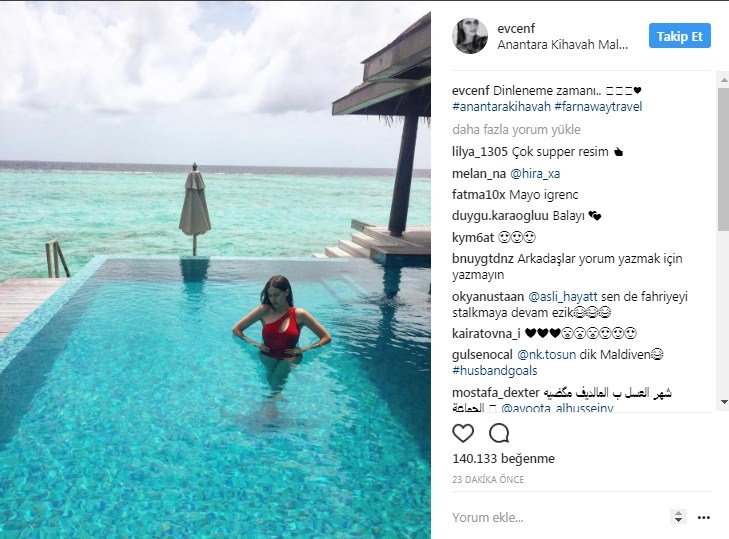Open the #anantarakihavah hashtag
The width and height of the screenshot is (729, 539).
(x=501, y=106)
